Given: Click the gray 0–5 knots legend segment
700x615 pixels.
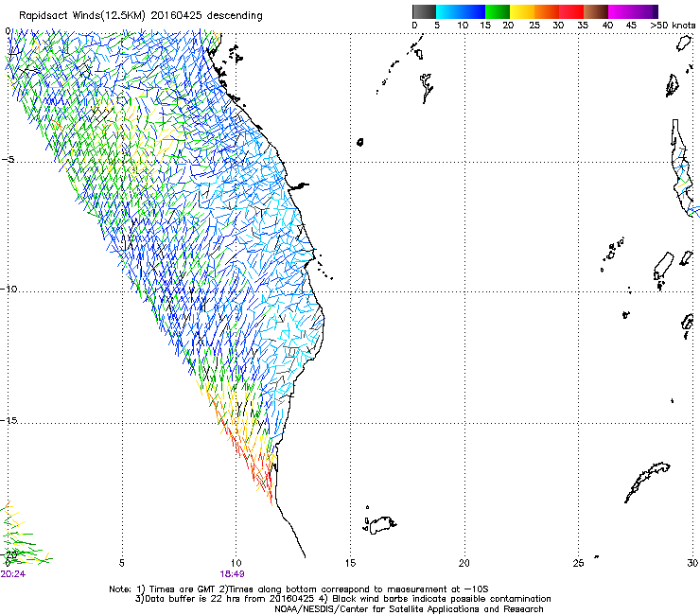Looking at the screenshot, I should [424, 11].
